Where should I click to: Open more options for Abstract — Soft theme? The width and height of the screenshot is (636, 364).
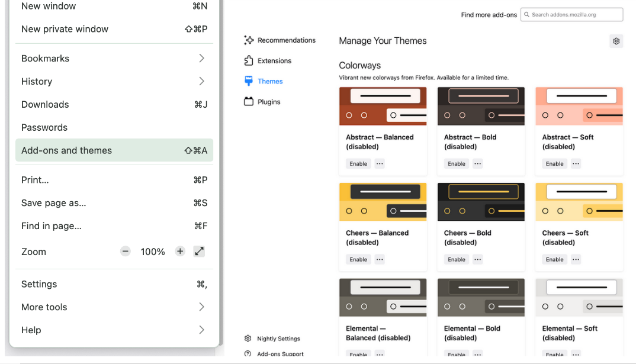(x=576, y=164)
